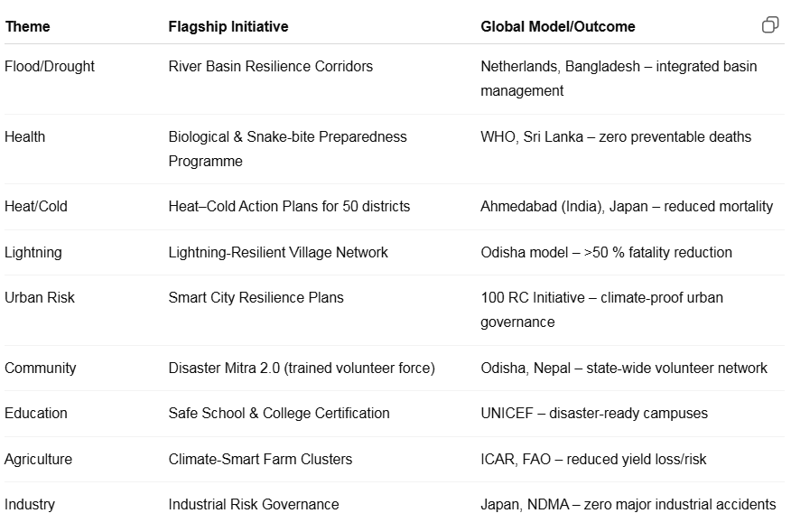Image resolution: width=791 pixels, height=532 pixels.
Task: Select Heat–Cold Action Plans for 50 districts
Action: [289, 207]
